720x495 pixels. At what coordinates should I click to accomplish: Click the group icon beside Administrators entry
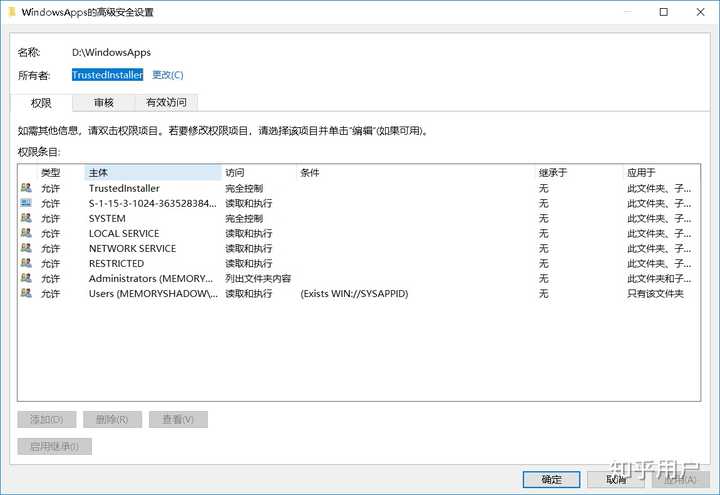pos(26,278)
